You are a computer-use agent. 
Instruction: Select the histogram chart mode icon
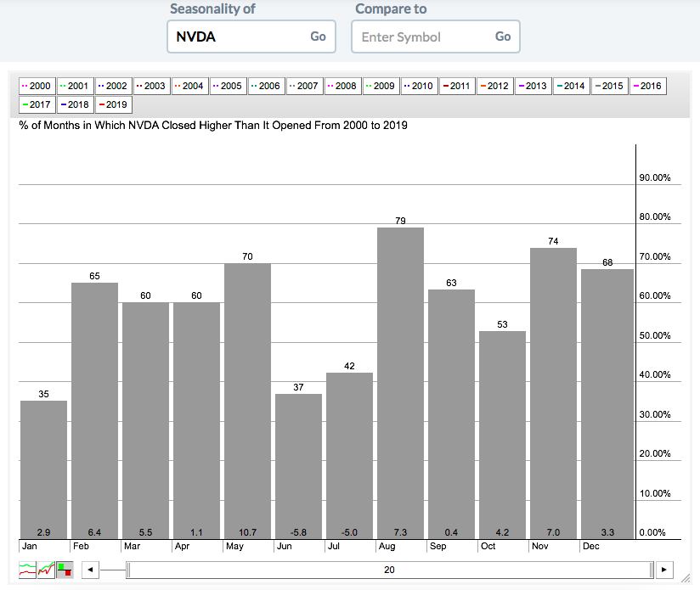click(x=65, y=570)
